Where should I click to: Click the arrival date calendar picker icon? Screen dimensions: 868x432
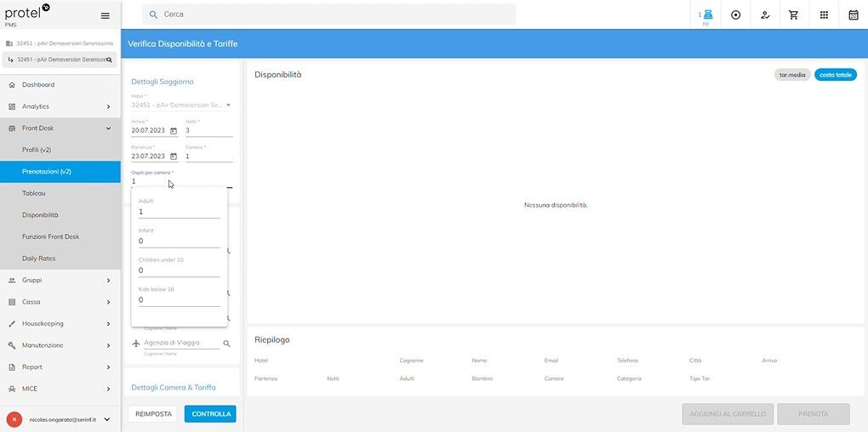[174, 131]
